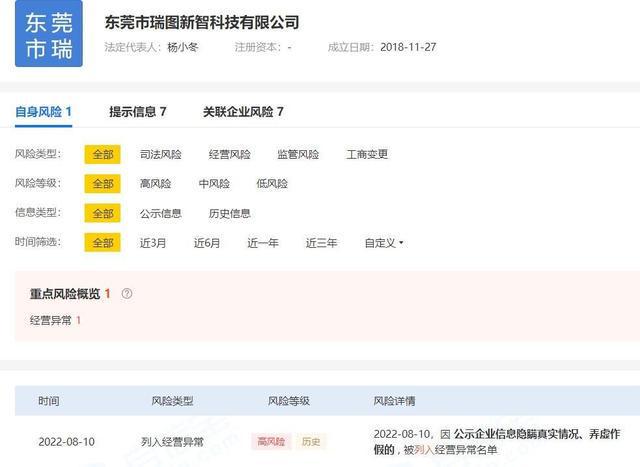The height and width of the screenshot is (467, 640).
Task: Click the red 高风险 tag in the table row
Action: click(x=271, y=441)
